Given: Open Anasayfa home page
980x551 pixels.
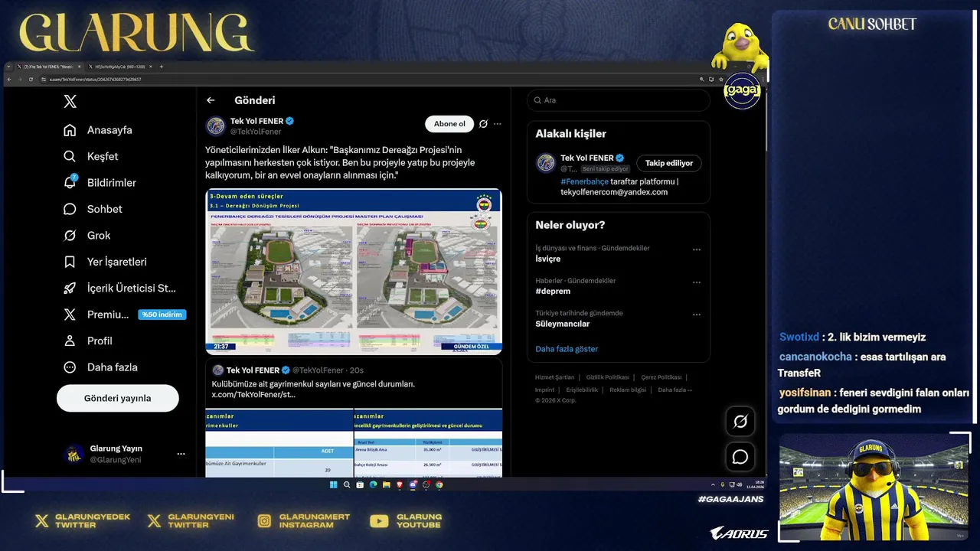Looking at the screenshot, I should click(x=98, y=130).
